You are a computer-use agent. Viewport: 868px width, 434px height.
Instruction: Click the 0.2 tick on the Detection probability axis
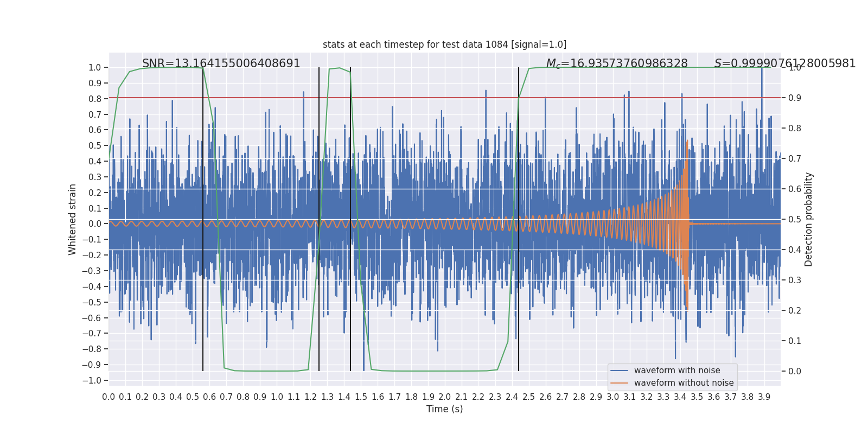[x=795, y=310]
